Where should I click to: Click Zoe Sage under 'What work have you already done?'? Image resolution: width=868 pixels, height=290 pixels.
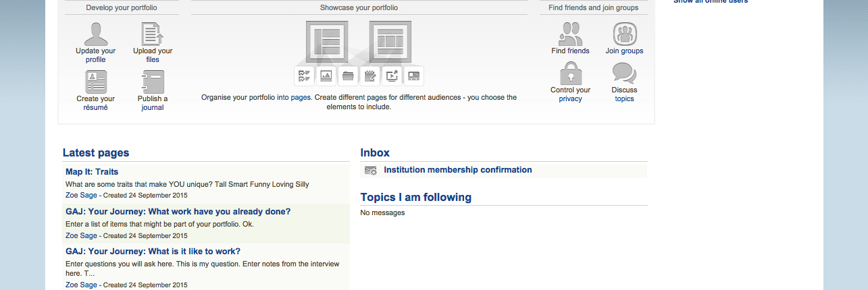click(x=81, y=236)
